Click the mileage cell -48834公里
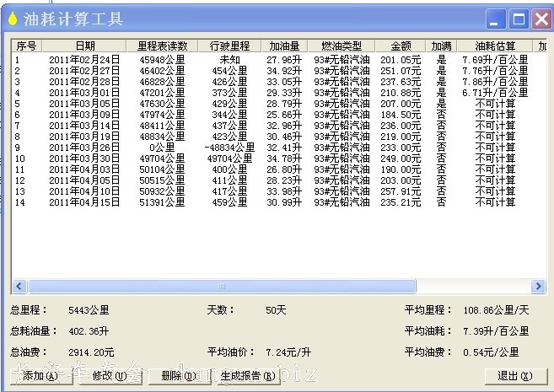Image resolution: width=554 pixels, height=392 pixels. point(229,148)
